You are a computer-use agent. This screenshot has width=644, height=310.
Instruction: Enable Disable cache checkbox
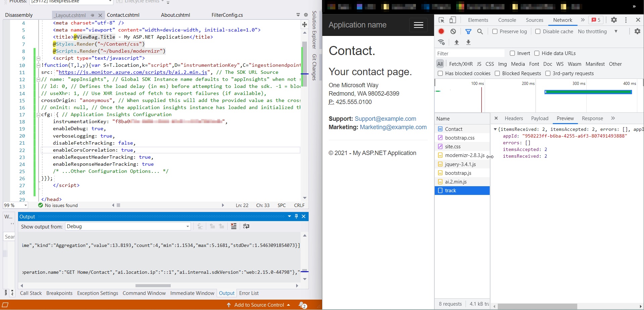point(538,31)
